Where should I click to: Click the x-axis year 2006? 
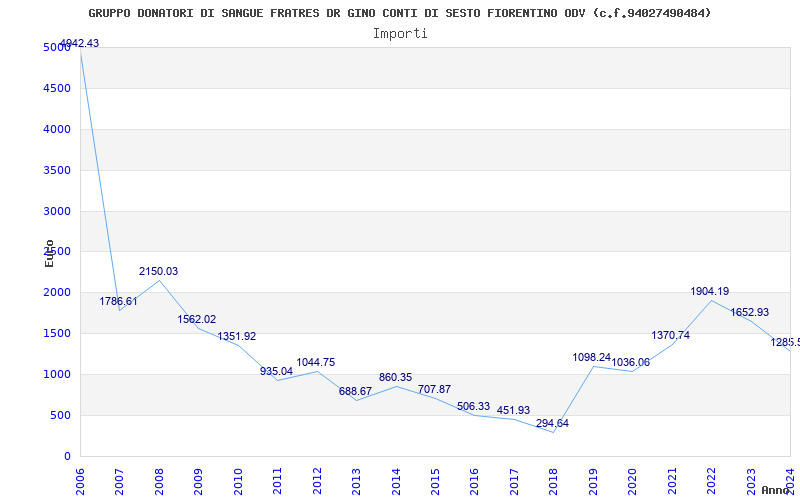(80, 481)
